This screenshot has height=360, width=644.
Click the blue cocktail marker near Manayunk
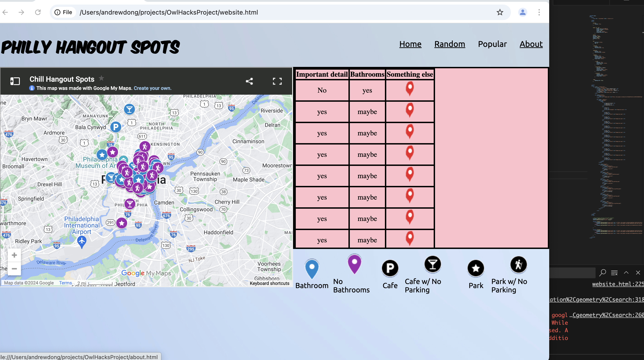coord(129,109)
